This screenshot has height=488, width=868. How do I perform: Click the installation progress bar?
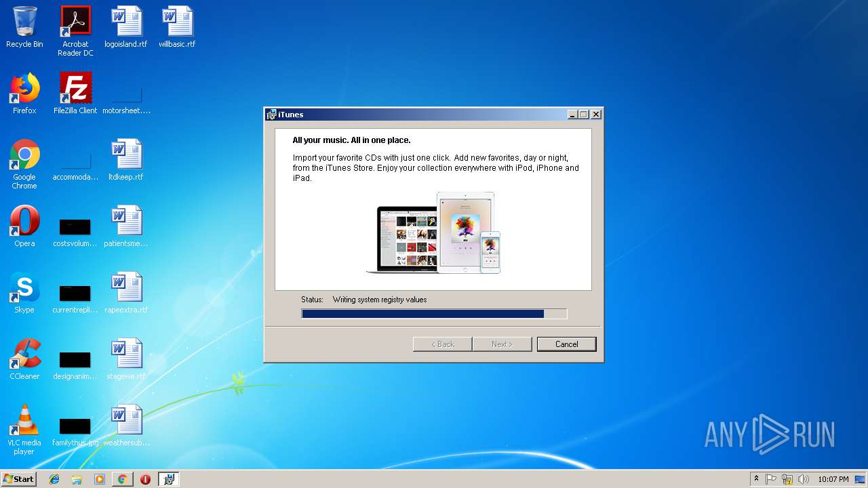[x=434, y=314]
